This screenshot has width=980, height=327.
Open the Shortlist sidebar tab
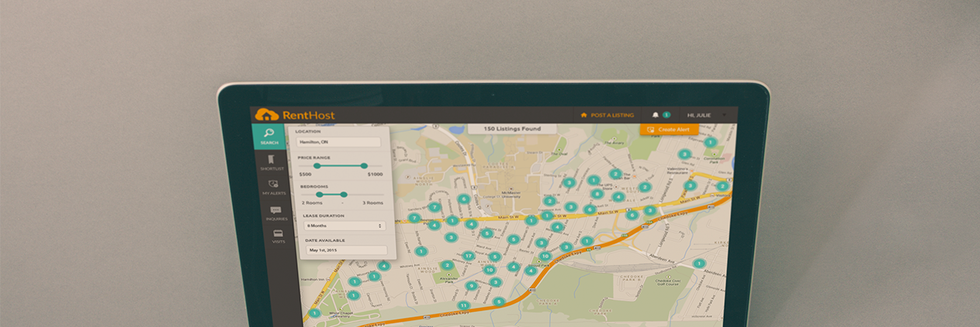272,163
